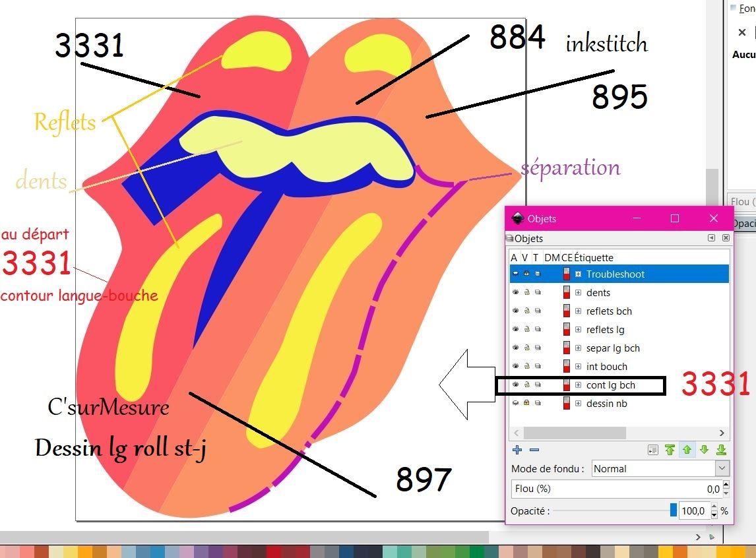Decrease Opacité with the down stepper arrow
This screenshot has width=756, height=558.
tap(714, 515)
